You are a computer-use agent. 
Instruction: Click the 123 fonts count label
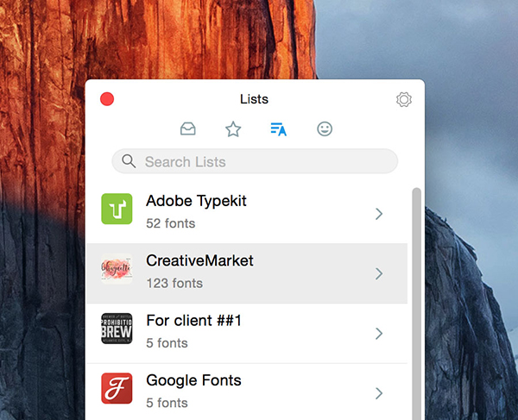tap(174, 283)
